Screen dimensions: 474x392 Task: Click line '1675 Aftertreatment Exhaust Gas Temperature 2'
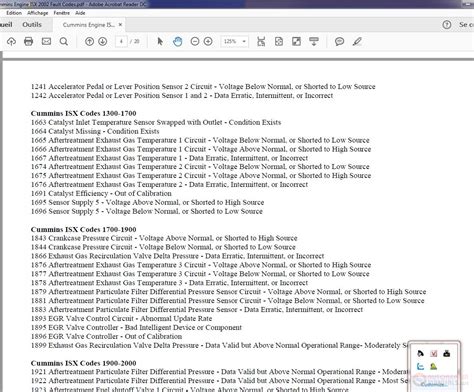click(x=201, y=176)
